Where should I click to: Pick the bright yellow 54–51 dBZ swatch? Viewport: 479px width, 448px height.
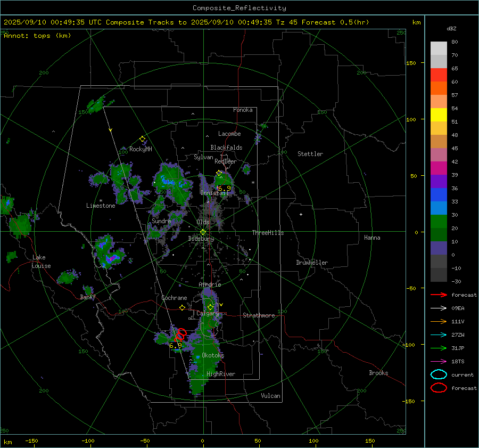click(x=439, y=115)
